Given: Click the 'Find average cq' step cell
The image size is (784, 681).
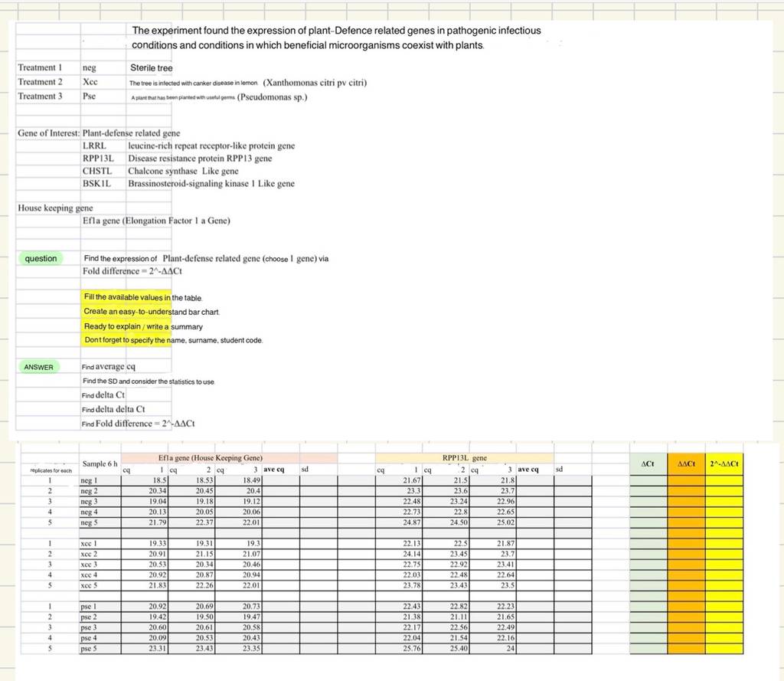Looking at the screenshot, I should (x=109, y=367).
